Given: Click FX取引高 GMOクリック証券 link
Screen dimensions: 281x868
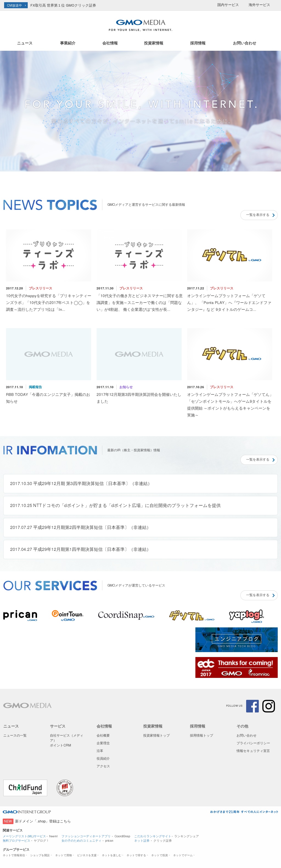Looking at the screenshot, I should (x=63, y=5).
